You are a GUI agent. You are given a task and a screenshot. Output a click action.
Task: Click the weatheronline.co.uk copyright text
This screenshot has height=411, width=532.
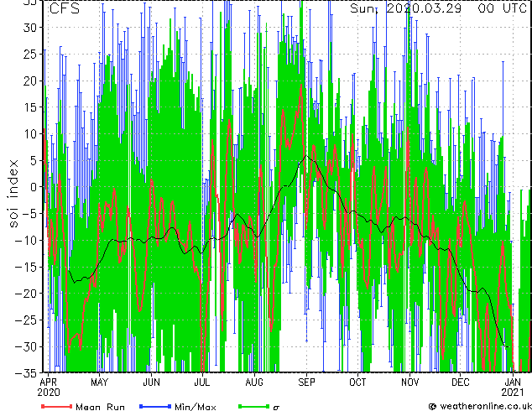coord(480,406)
